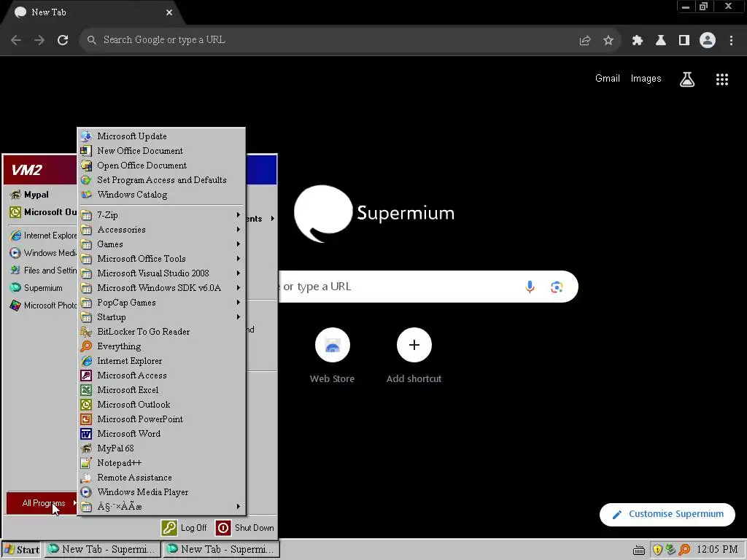Select New Office Document entry
Viewport: 747px width, 560px height.
[162, 151]
